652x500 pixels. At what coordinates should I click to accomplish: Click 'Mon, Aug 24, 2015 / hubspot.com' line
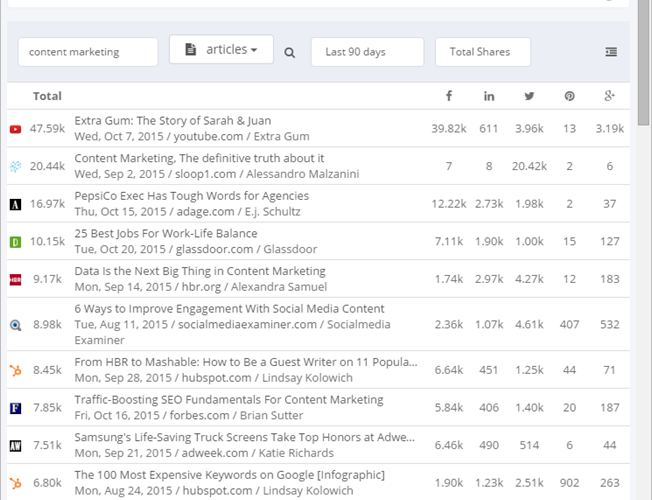[163, 491]
